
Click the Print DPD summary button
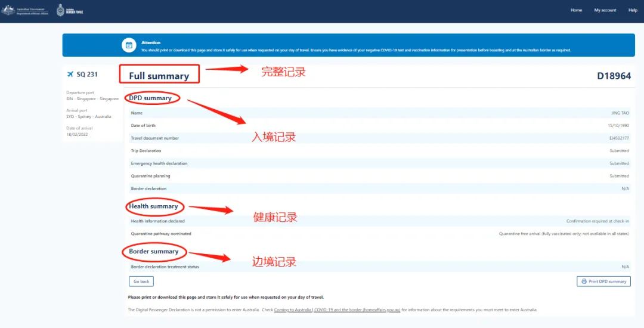tap(603, 281)
